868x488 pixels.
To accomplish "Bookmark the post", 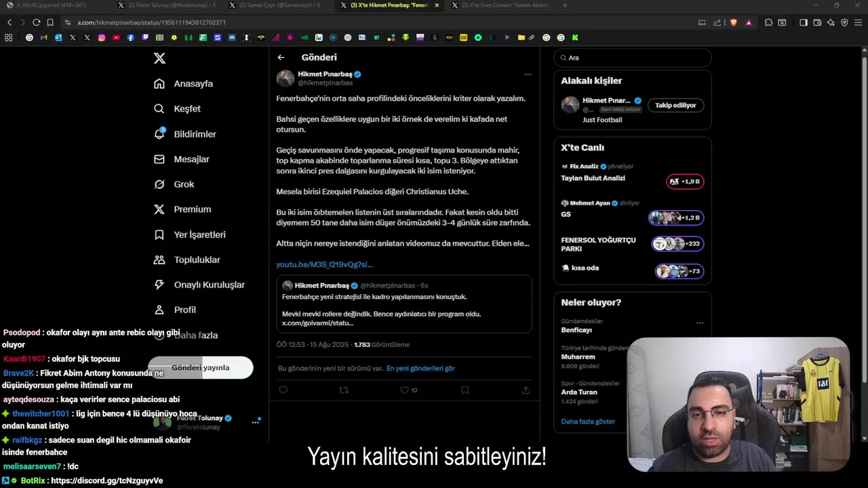I will [465, 390].
